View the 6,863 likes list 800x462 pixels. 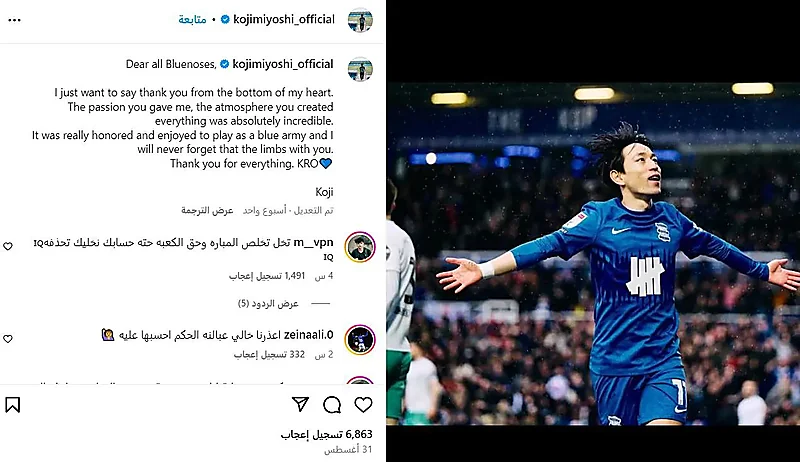tap(327, 434)
